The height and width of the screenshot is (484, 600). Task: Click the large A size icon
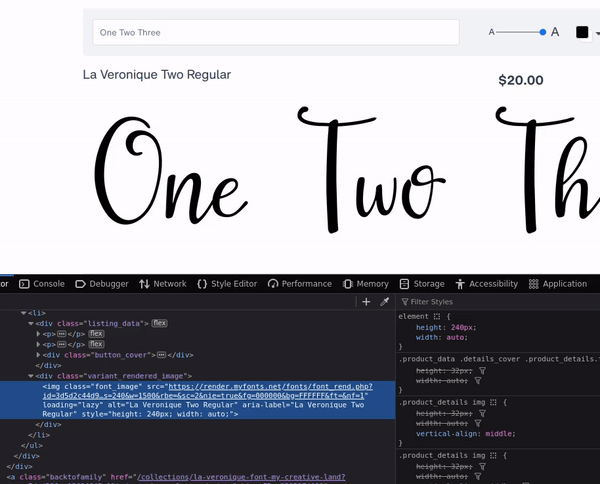(x=555, y=32)
